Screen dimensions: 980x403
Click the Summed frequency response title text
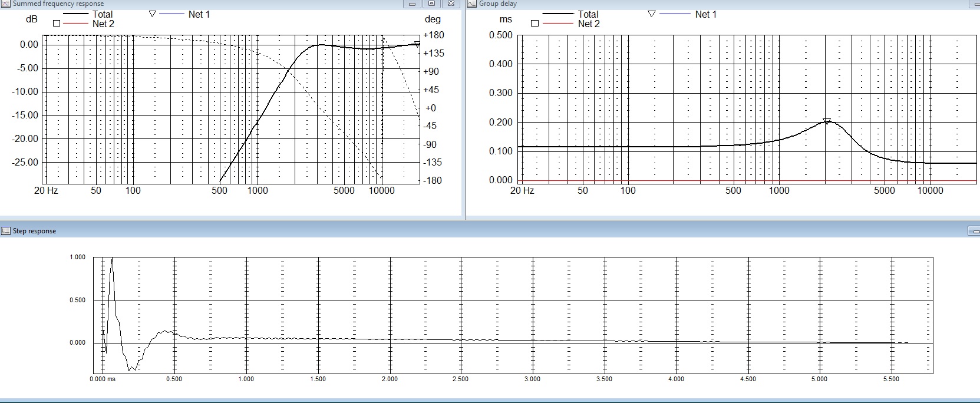58,4
